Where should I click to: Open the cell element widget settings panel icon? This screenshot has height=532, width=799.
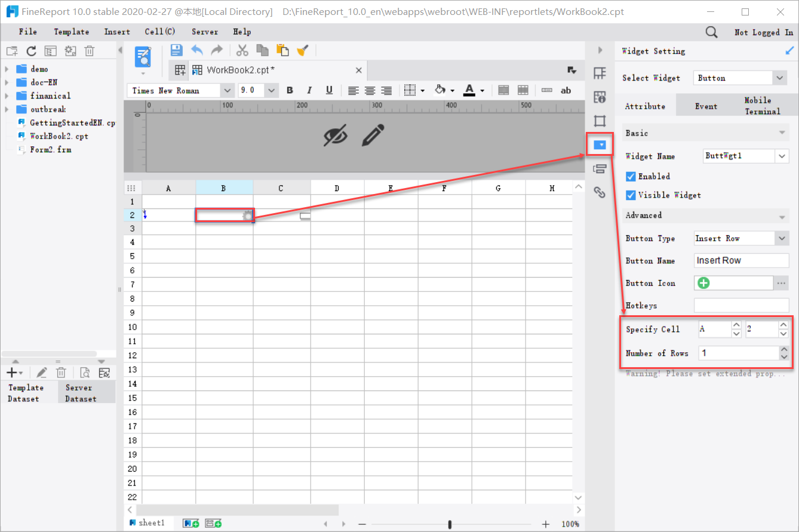[x=600, y=144]
